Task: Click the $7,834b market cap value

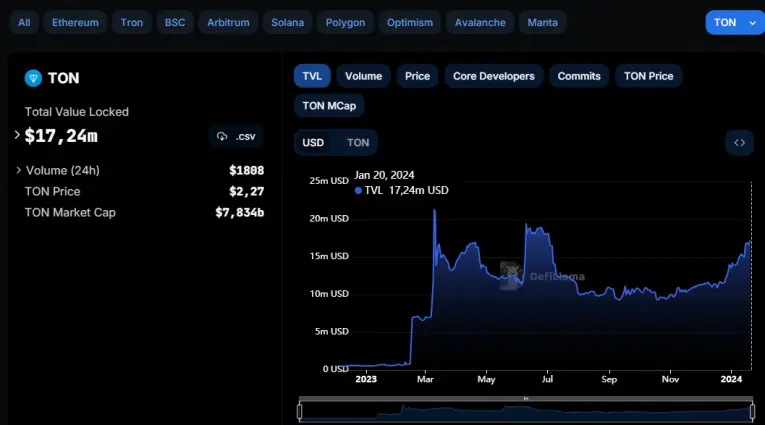Action: tap(240, 212)
